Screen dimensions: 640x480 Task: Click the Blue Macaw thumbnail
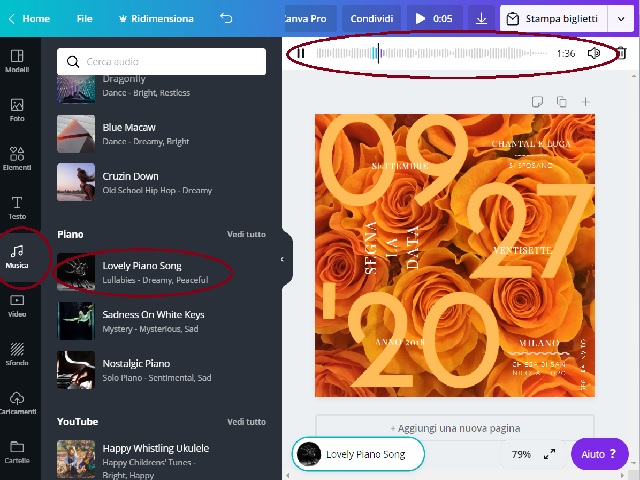[76, 134]
